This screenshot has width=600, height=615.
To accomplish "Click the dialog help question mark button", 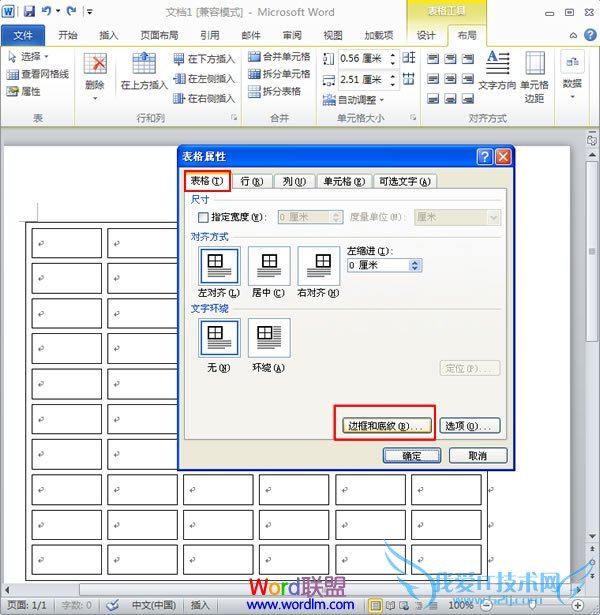I will pyautogui.click(x=485, y=157).
